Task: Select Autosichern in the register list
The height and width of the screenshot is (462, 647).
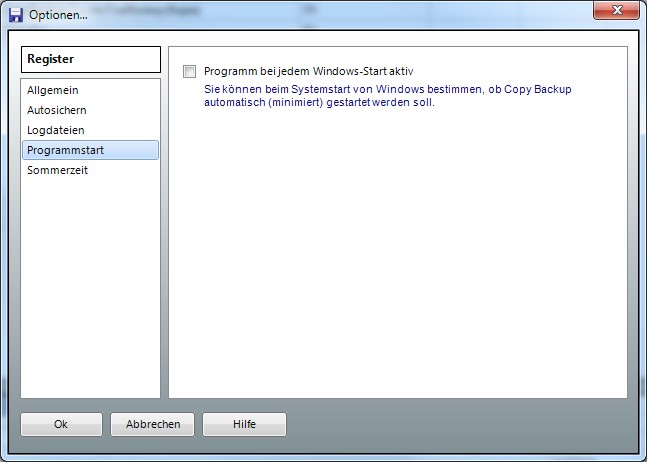Action: coord(56,110)
